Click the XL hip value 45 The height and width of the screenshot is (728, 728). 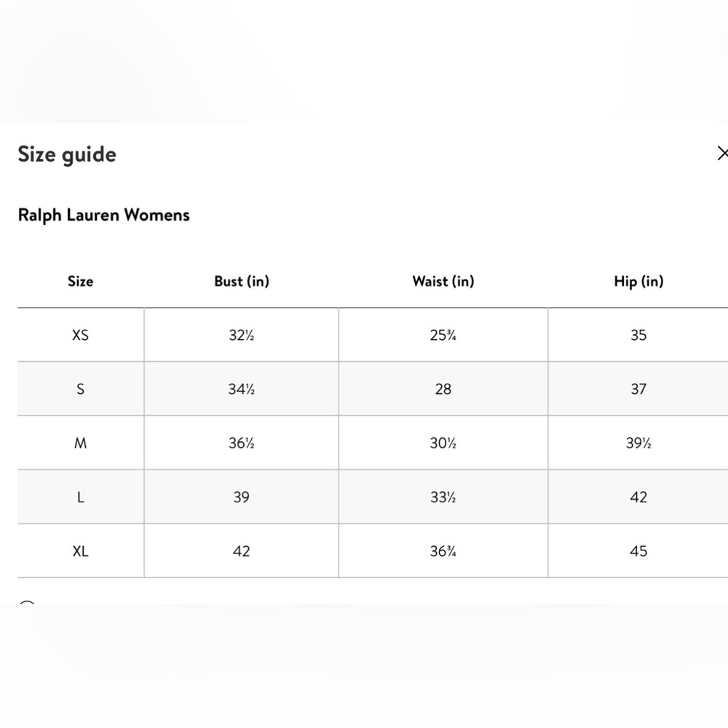pyautogui.click(x=638, y=551)
